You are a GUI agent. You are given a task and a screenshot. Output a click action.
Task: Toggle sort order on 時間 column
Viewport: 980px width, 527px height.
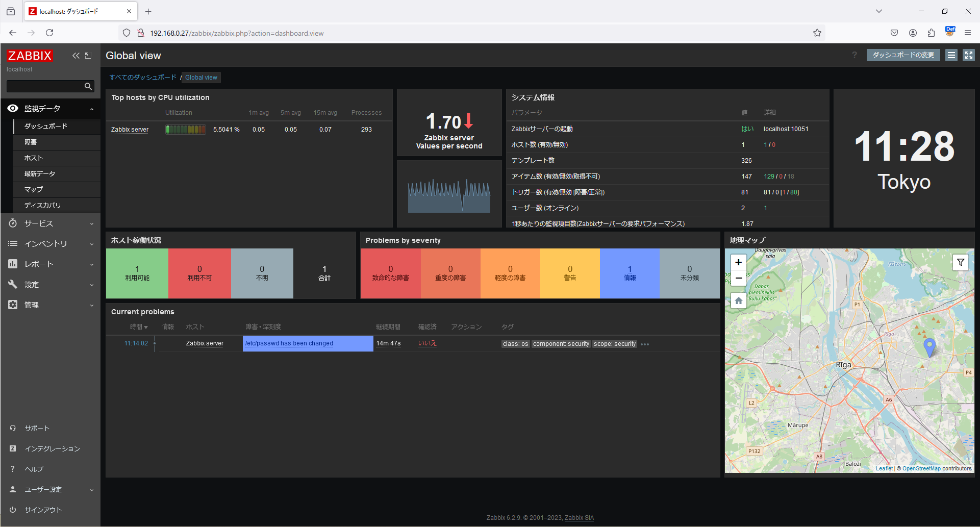(x=138, y=327)
